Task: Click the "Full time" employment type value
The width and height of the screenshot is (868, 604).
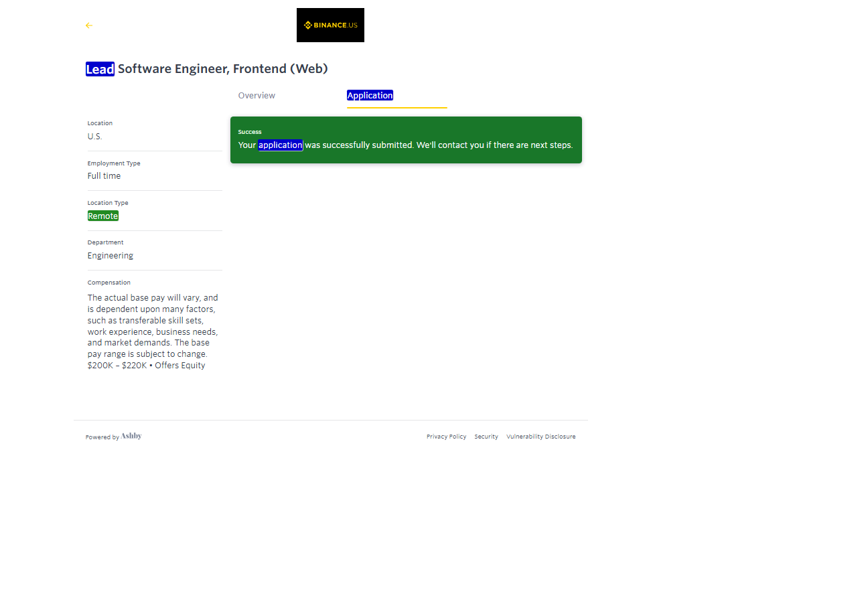Action: [x=104, y=176]
